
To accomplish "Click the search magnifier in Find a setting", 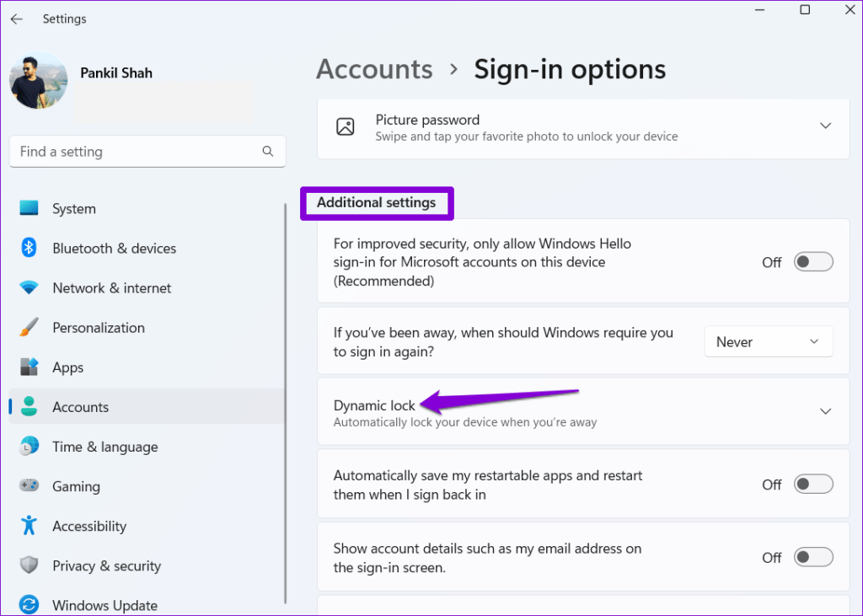I will [267, 151].
